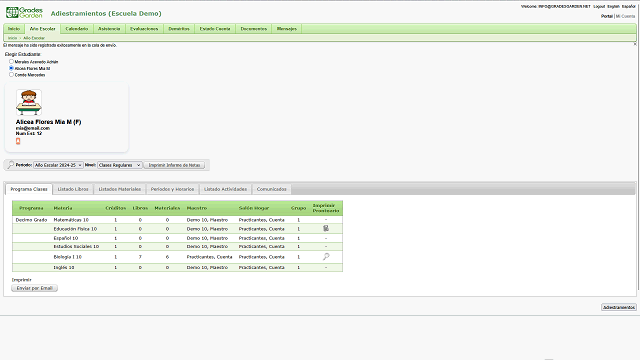Click the student email mia@email.com
The width and height of the screenshot is (640, 360).
(33, 128)
